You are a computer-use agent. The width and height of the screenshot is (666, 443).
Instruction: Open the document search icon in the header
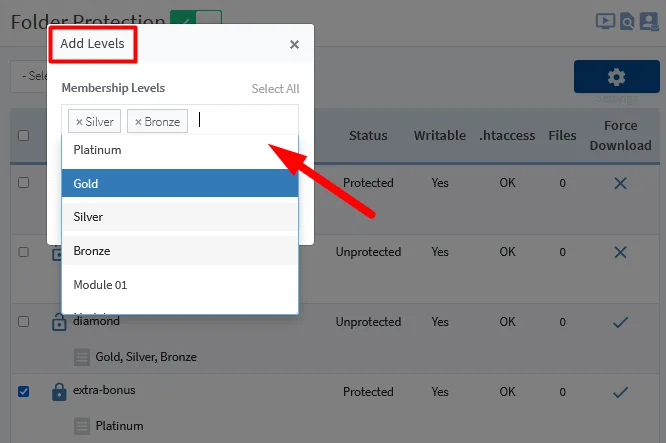click(x=627, y=21)
